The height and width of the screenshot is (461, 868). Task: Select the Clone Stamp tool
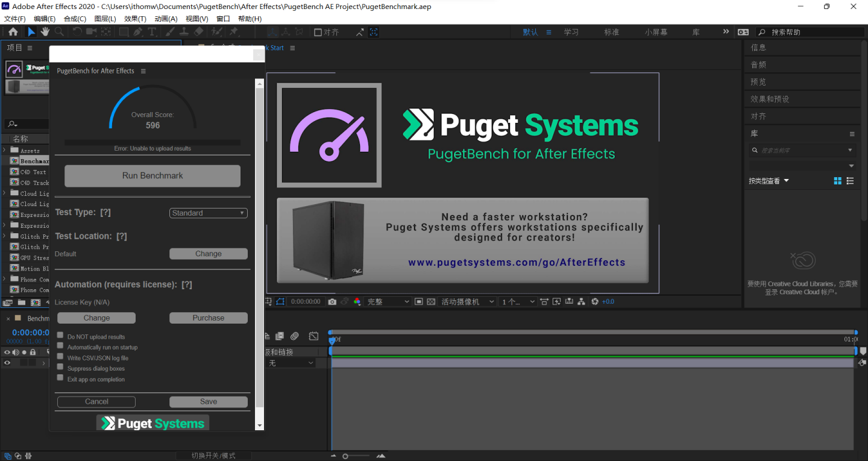point(184,32)
